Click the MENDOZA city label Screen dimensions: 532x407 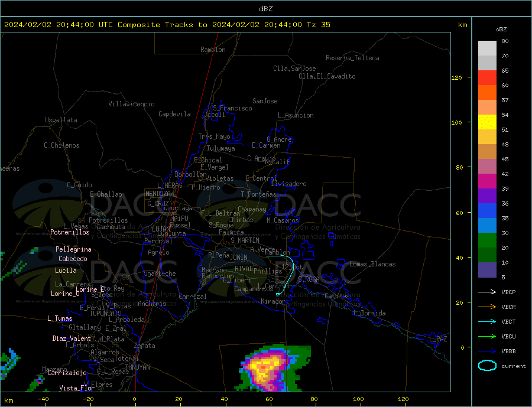[x=159, y=194]
